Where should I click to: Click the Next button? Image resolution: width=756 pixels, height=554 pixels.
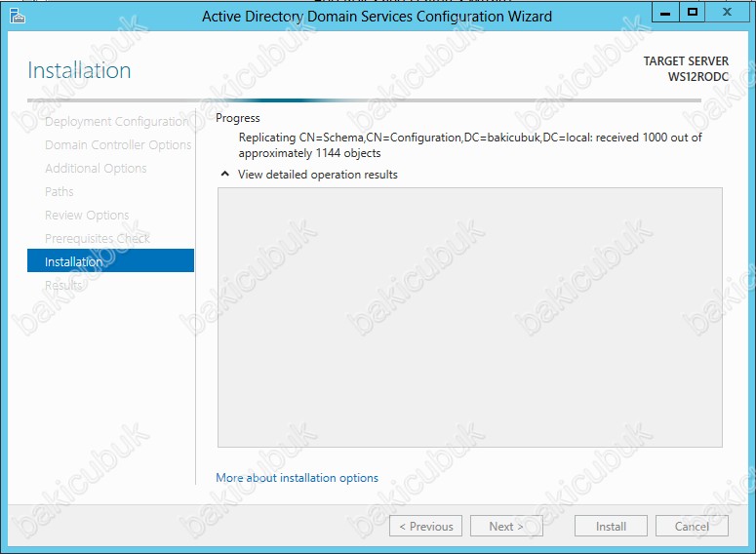[506, 526]
